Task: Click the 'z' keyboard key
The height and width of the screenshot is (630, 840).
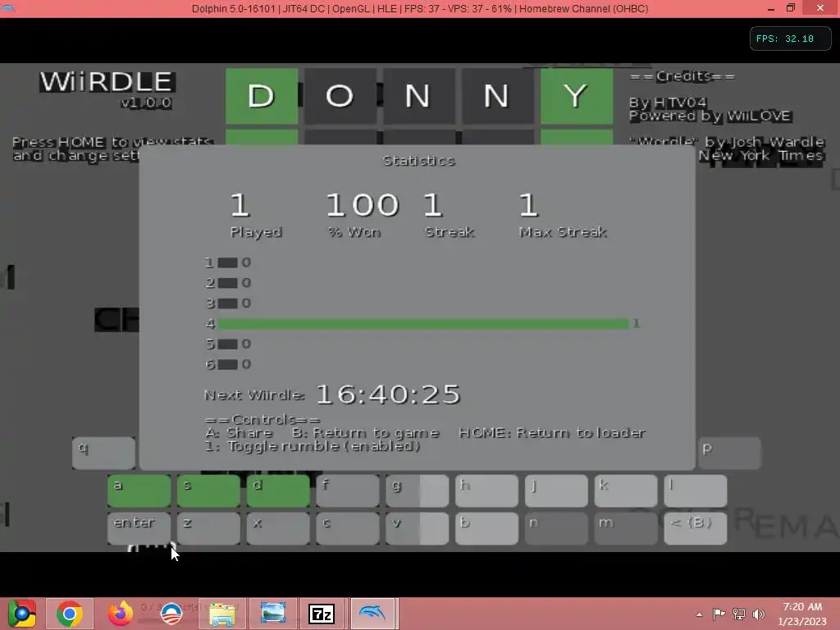Action: click(x=208, y=528)
